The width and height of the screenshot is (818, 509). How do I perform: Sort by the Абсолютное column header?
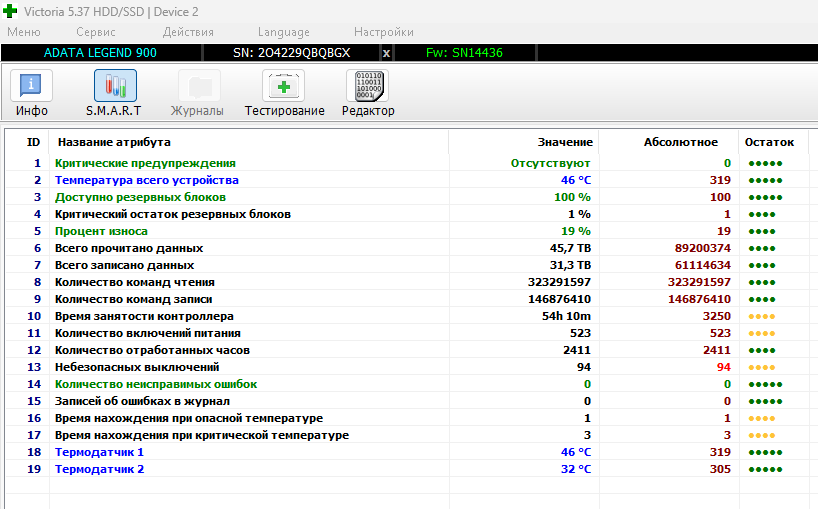coord(681,142)
